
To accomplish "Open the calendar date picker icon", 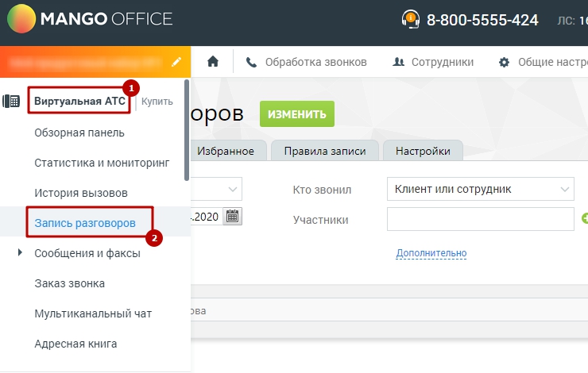I will 232,216.
